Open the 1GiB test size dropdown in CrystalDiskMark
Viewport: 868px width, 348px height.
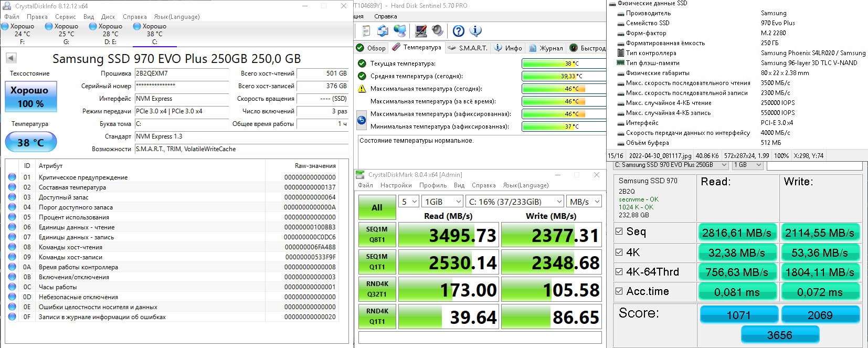(x=442, y=202)
